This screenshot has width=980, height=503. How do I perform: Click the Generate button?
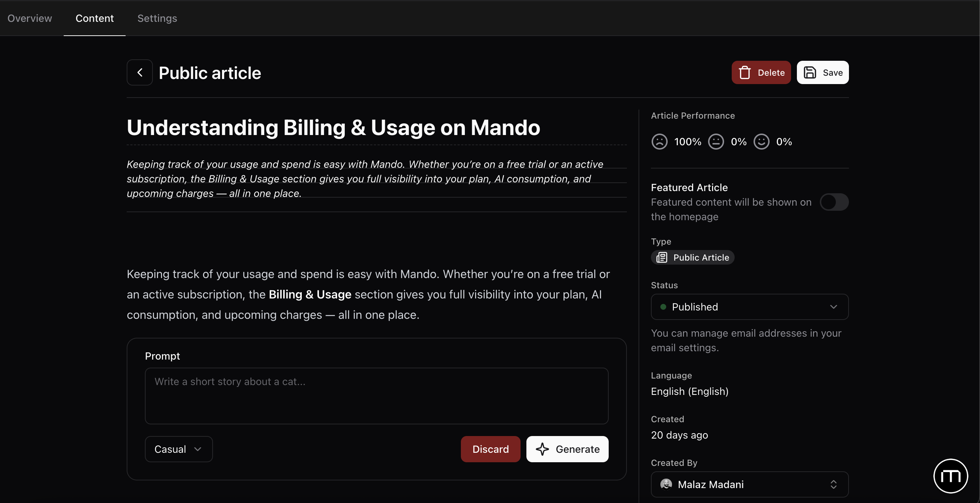tap(567, 449)
